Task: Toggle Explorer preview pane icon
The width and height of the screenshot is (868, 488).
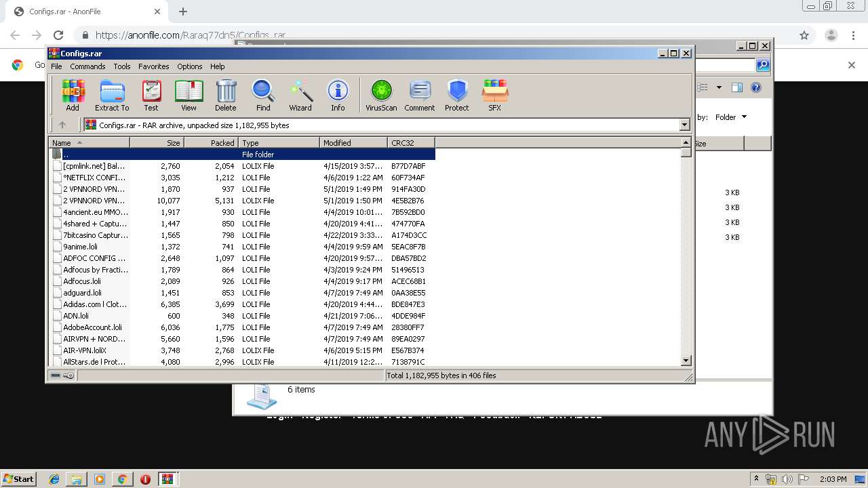Action: (737, 87)
